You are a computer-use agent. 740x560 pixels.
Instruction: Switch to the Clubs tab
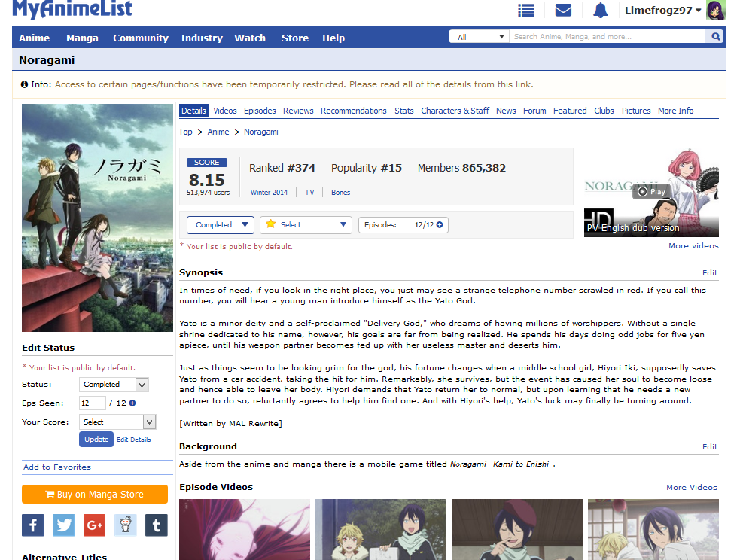[604, 111]
